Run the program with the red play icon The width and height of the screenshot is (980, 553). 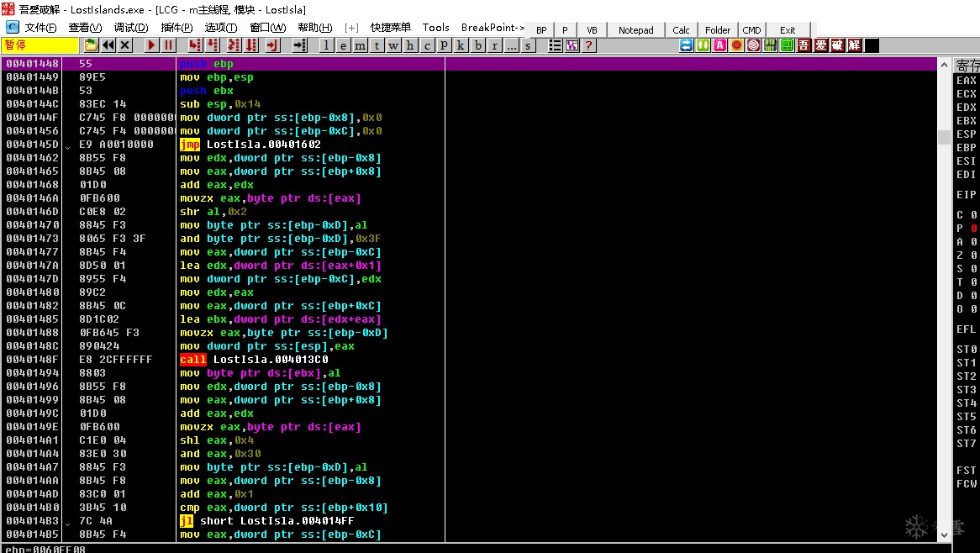[x=151, y=45]
